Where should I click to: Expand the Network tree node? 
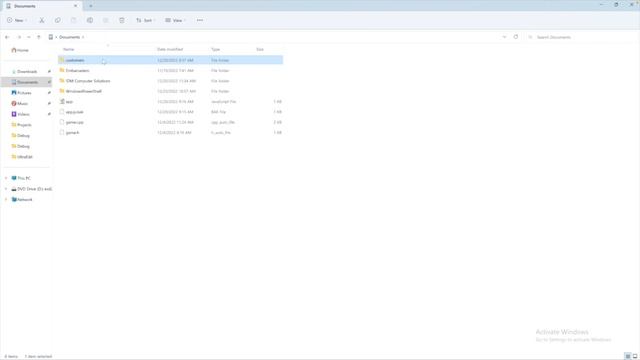point(6,200)
